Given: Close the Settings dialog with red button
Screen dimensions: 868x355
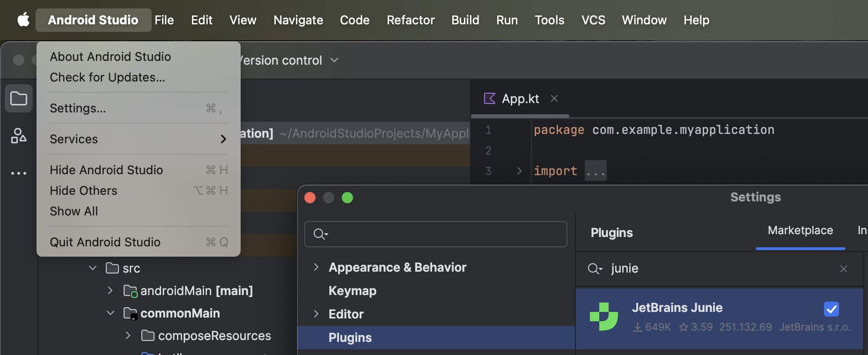Looking at the screenshot, I should coord(310,198).
